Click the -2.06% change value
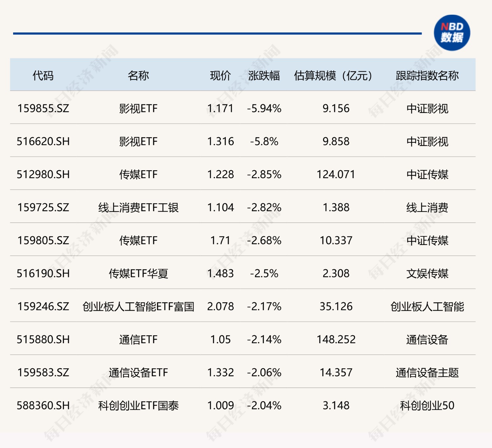The width and height of the screenshot is (492, 448). coord(264,373)
